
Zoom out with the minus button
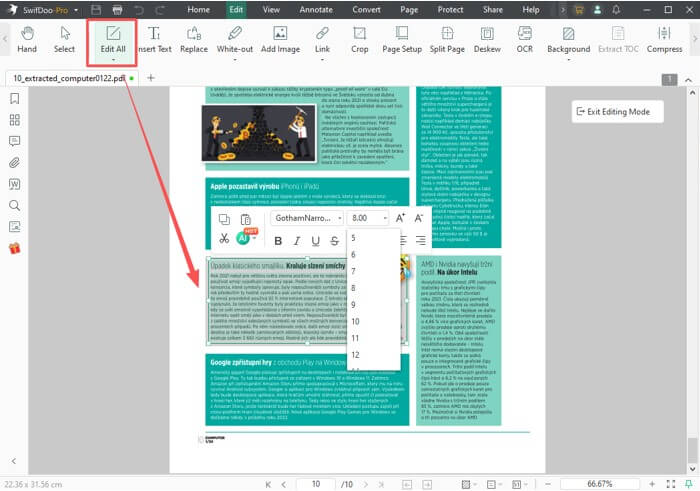[548, 484]
